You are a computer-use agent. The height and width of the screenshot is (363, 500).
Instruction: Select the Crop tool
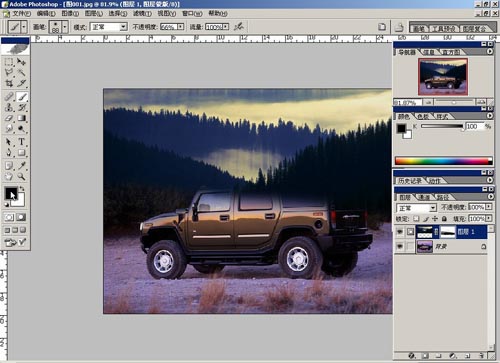(9, 83)
